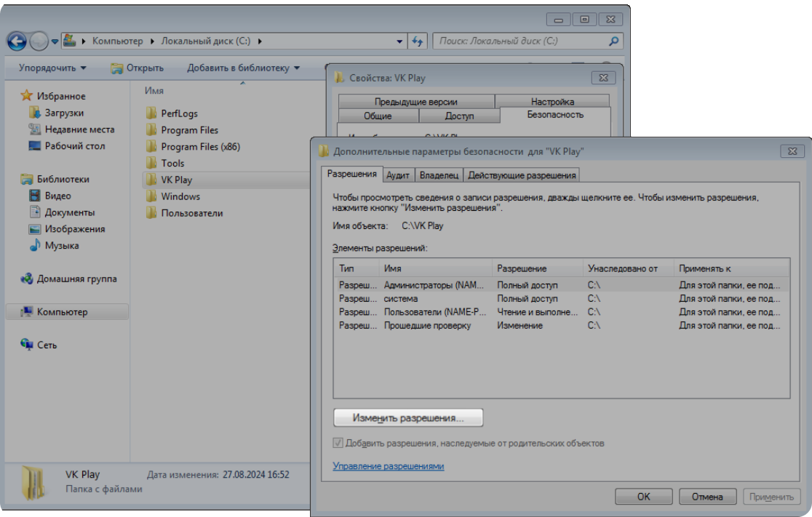The height and width of the screenshot is (517, 812).
Task: Open the Загрузки folder in favorites
Action: tap(34, 113)
